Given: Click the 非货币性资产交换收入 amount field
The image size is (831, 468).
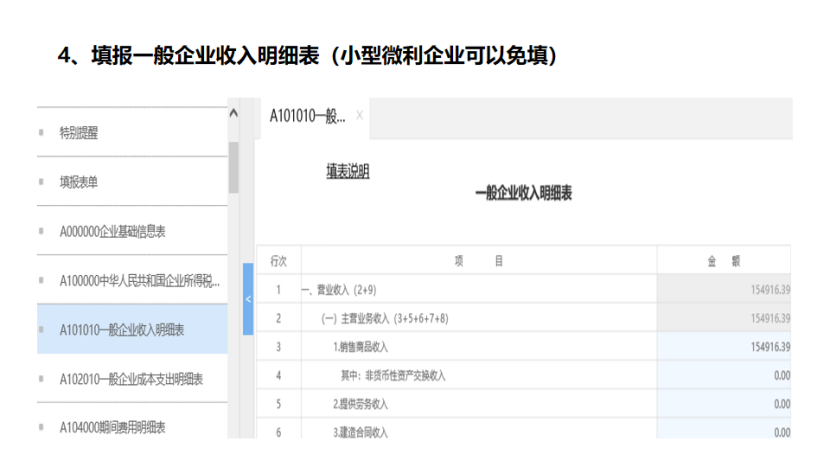Looking at the screenshot, I should click(724, 376).
